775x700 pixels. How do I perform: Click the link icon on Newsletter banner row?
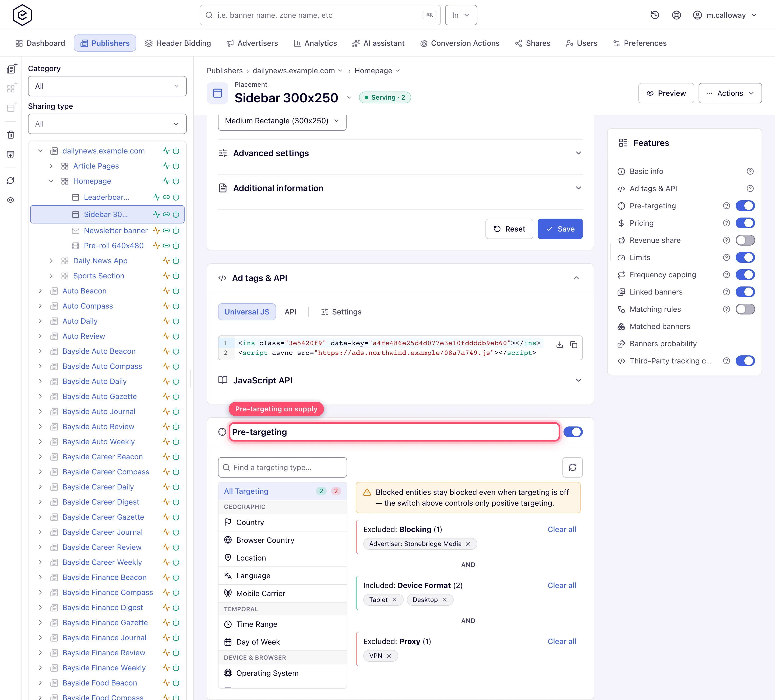tap(166, 230)
